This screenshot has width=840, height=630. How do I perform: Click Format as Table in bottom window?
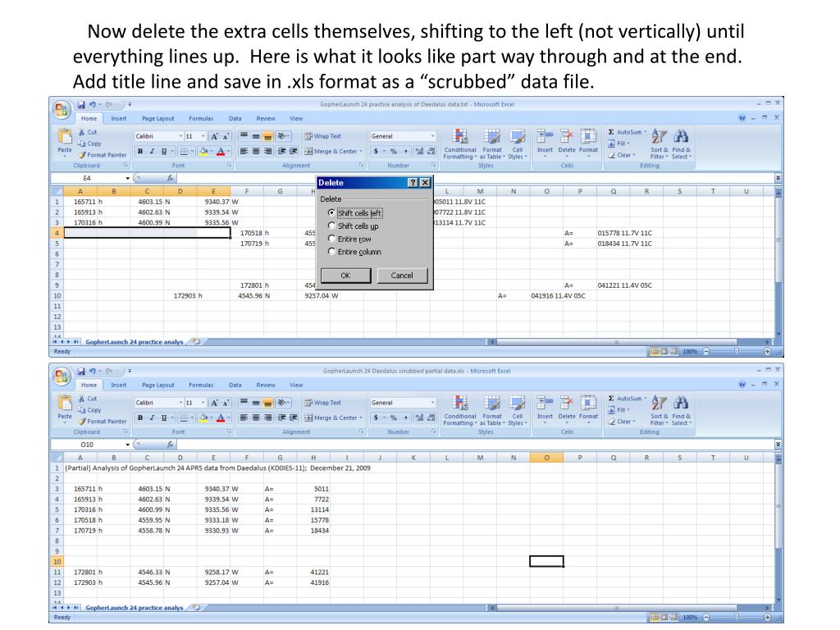(x=492, y=410)
